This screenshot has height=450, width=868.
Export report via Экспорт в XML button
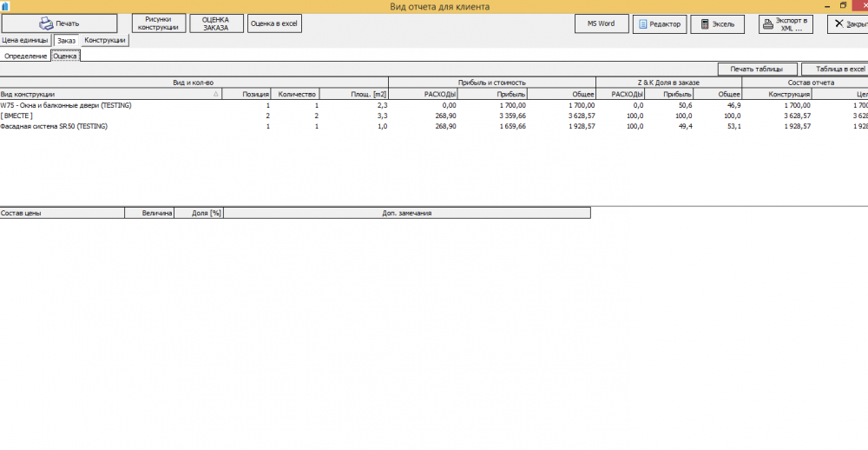[x=786, y=24]
